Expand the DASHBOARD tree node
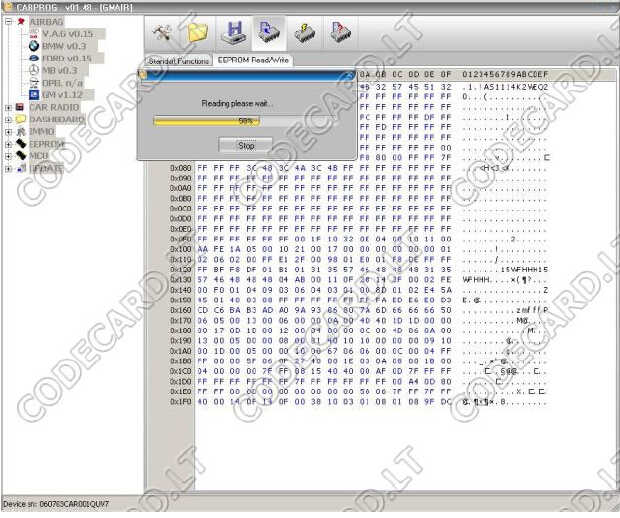The width and height of the screenshot is (620, 518). [8, 119]
